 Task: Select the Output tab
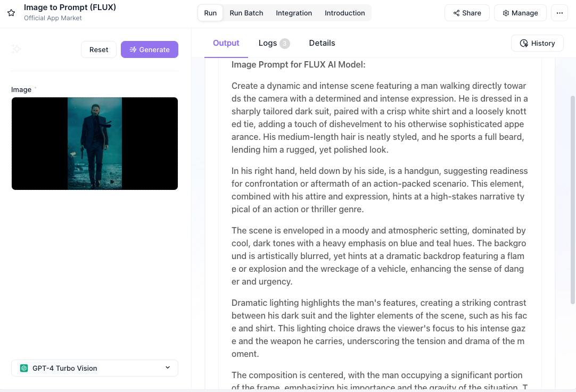(x=226, y=43)
